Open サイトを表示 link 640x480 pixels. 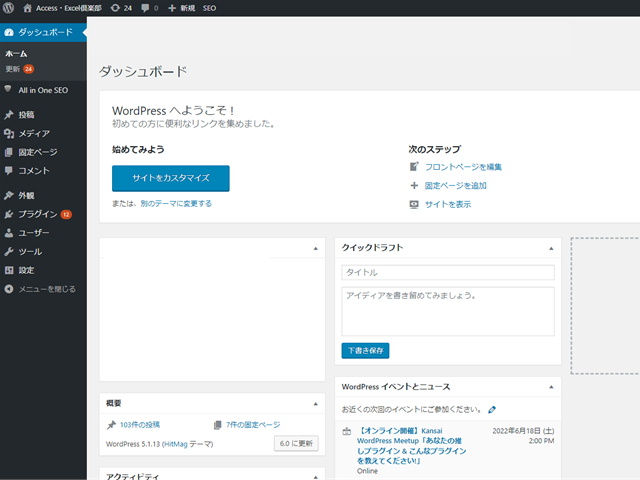pyautogui.click(x=448, y=204)
